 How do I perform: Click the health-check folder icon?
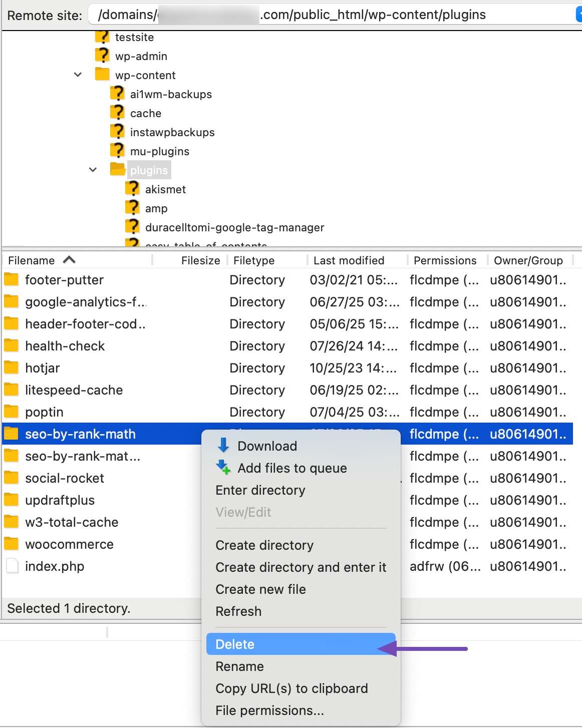pyautogui.click(x=12, y=345)
